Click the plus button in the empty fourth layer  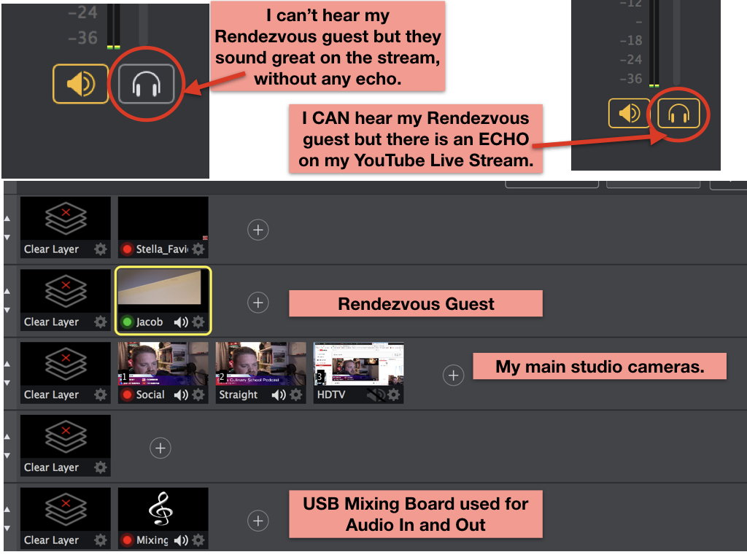click(x=160, y=448)
